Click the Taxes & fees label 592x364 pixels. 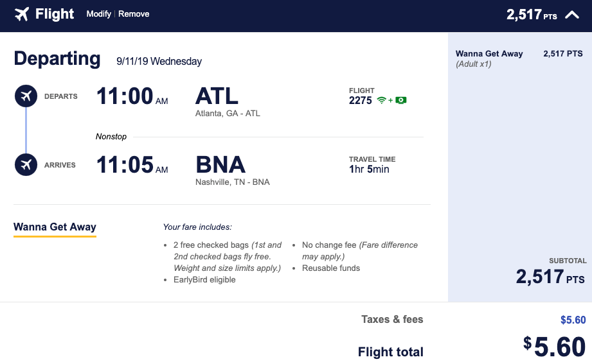[392, 319]
